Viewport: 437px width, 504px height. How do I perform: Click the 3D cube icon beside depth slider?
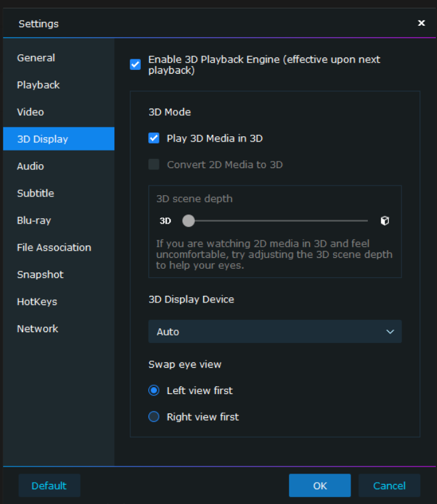[x=385, y=221]
